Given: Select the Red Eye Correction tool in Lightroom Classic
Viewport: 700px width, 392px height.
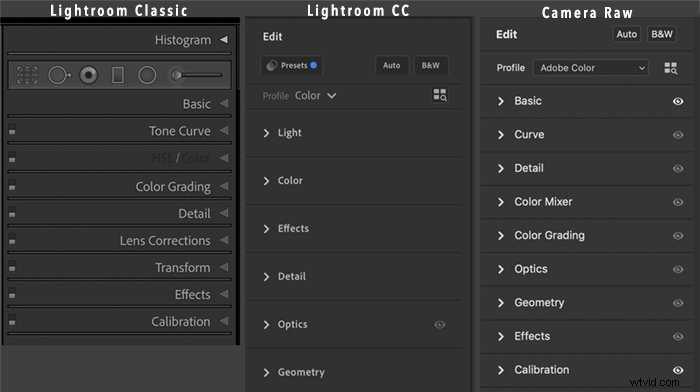Looking at the screenshot, I should click(x=88, y=75).
